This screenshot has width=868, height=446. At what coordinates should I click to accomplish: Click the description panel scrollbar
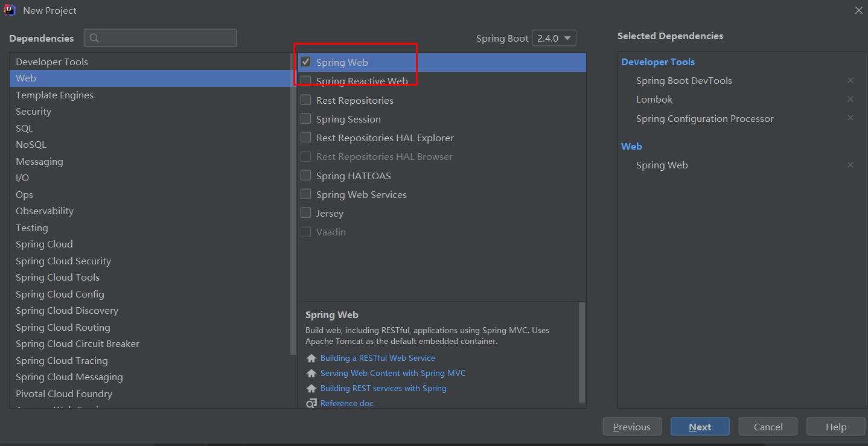click(x=582, y=352)
